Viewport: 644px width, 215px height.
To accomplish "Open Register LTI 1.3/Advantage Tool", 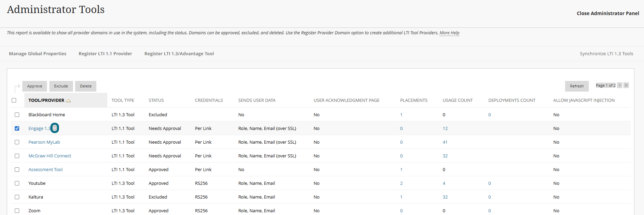I will pyautogui.click(x=179, y=53).
